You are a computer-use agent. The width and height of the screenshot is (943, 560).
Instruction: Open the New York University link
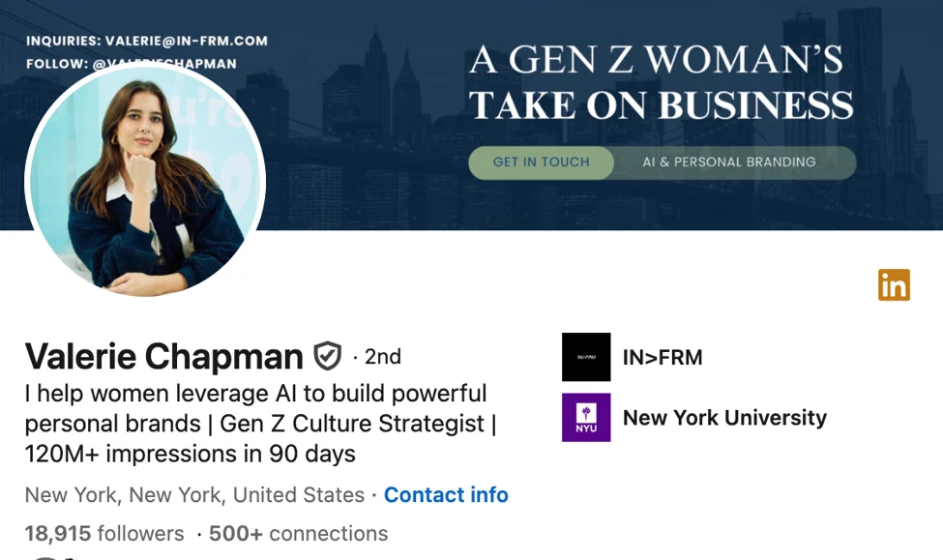tap(724, 418)
